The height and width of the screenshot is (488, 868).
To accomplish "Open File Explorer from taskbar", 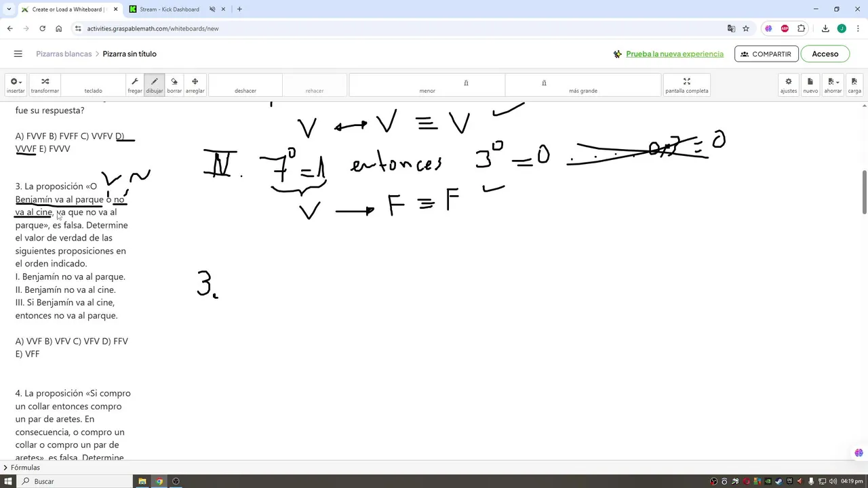I will pyautogui.click(x=142, y=481).
